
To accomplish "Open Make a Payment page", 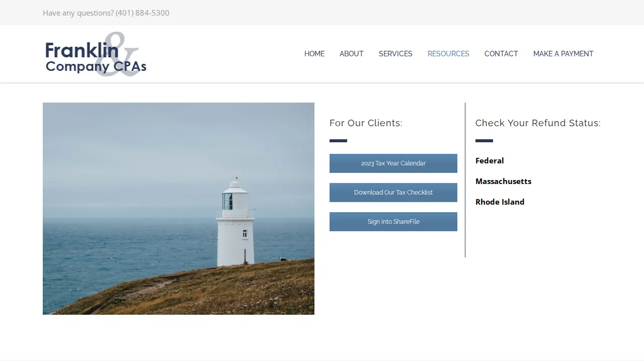I will [x=563, y=54].
